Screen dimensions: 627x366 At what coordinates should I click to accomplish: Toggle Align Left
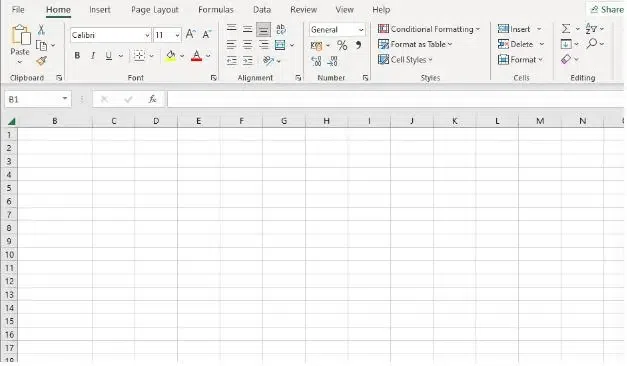click(232, 45)
